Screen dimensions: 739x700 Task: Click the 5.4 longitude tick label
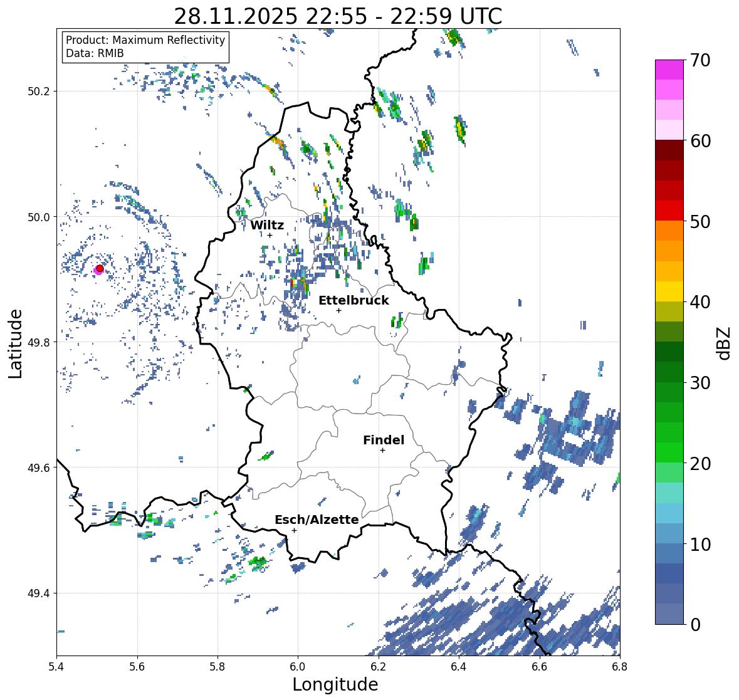pos(56,666)
